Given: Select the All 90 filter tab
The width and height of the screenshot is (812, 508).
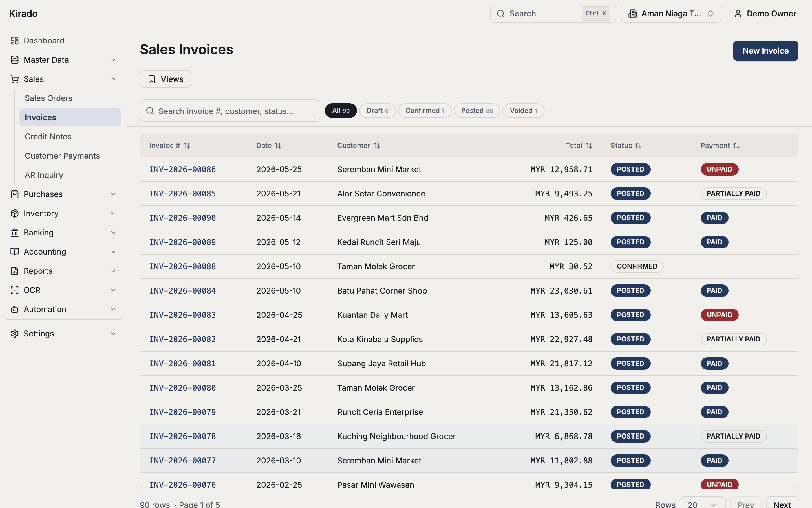Looking at the screenshot, I should pos(341,111).
